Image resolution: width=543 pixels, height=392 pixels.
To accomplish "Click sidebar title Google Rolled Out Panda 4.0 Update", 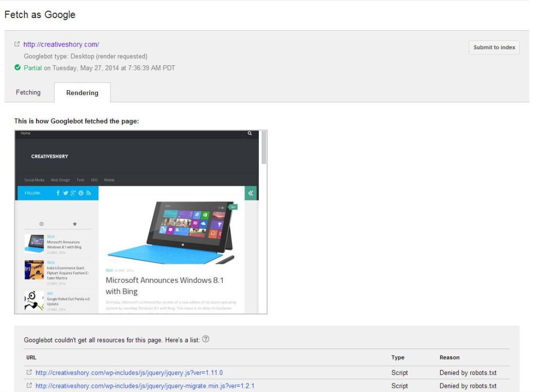I will pyautogui.click(x=68, y=301).
